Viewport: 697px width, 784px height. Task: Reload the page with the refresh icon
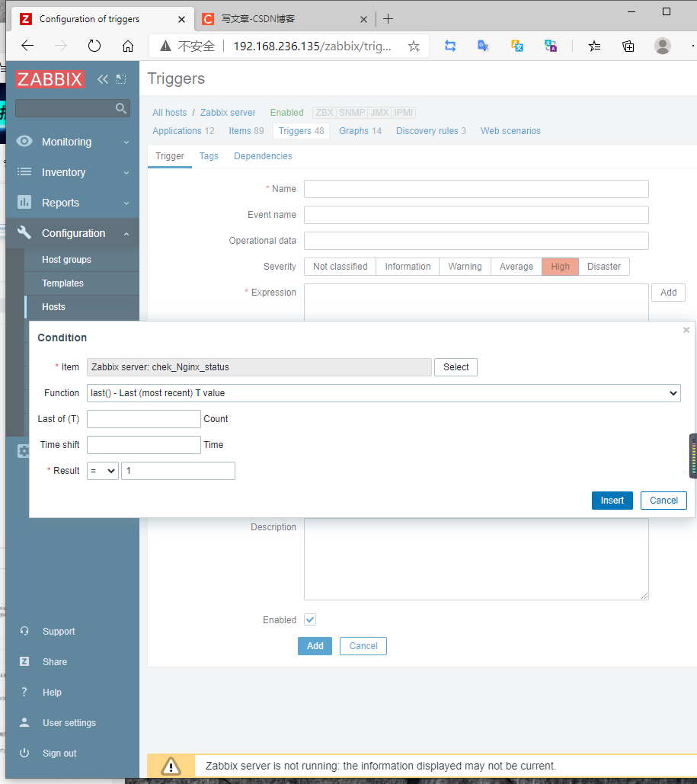94,46
